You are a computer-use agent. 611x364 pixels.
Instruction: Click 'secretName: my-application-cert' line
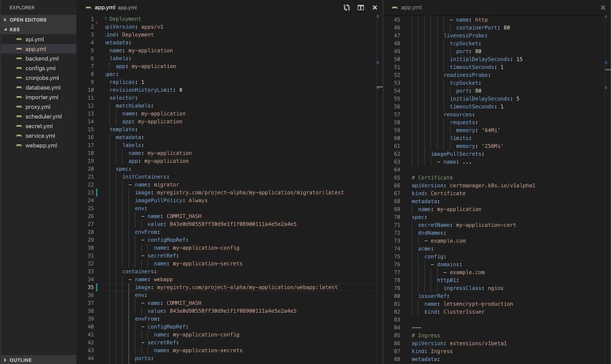tap(467, 225)
